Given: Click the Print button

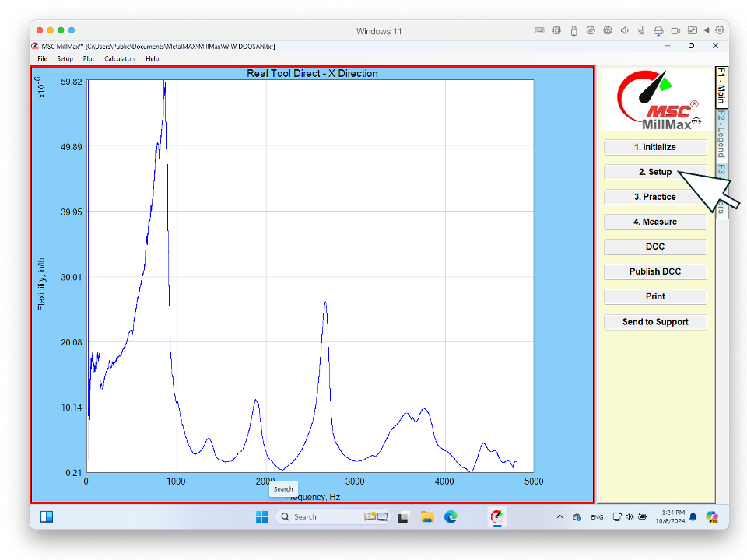Looking at the screenshot, I should click(655, 296).
